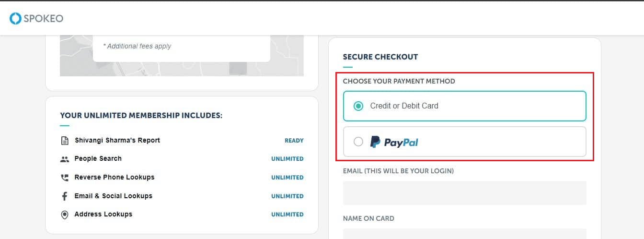The height and width of the screenshot is (239, 644).
Task: Click the Name on Card field
Action: (464, 234)
